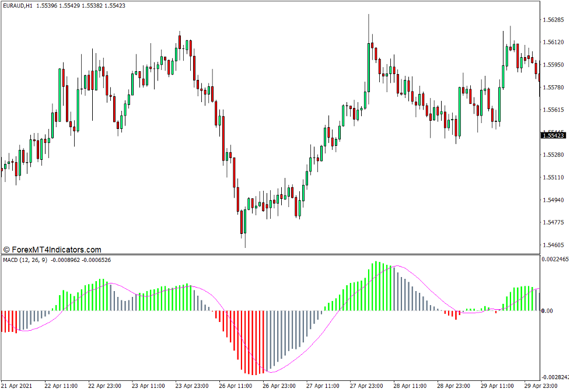Viewport: 570px width, 392px height.
Task: Select the tallest green MACD histogram bar
Action: [x=377, y=286]
